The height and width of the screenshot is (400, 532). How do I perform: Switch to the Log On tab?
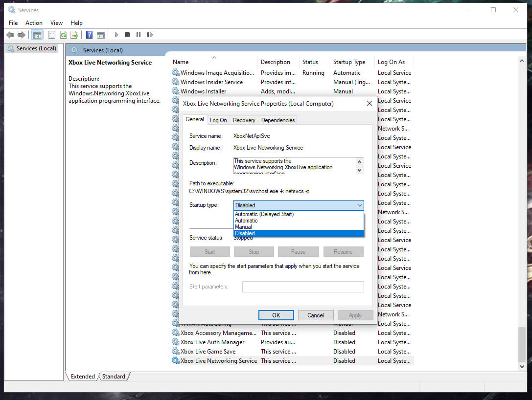(x=218, y=120)
